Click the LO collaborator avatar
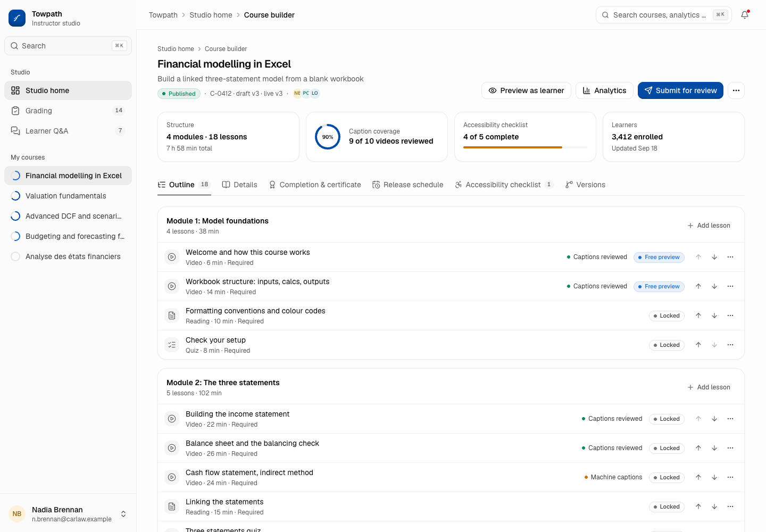This screenshot has width=766, height=532. (315, 93)
